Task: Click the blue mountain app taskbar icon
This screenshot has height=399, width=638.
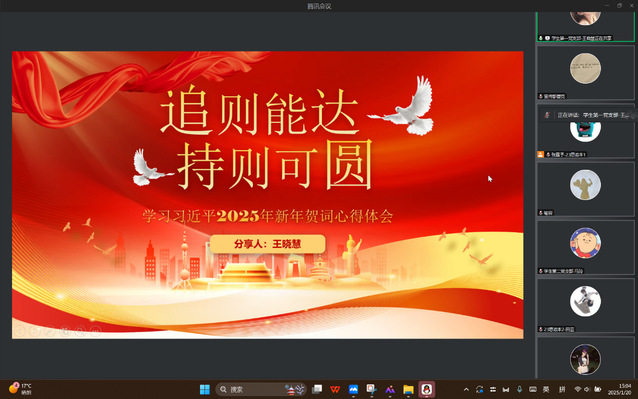Action: [353, 389]
